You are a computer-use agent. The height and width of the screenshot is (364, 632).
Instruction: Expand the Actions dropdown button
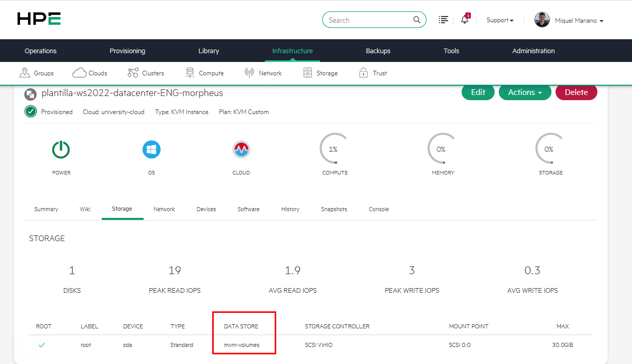click(x=525, y=92)
